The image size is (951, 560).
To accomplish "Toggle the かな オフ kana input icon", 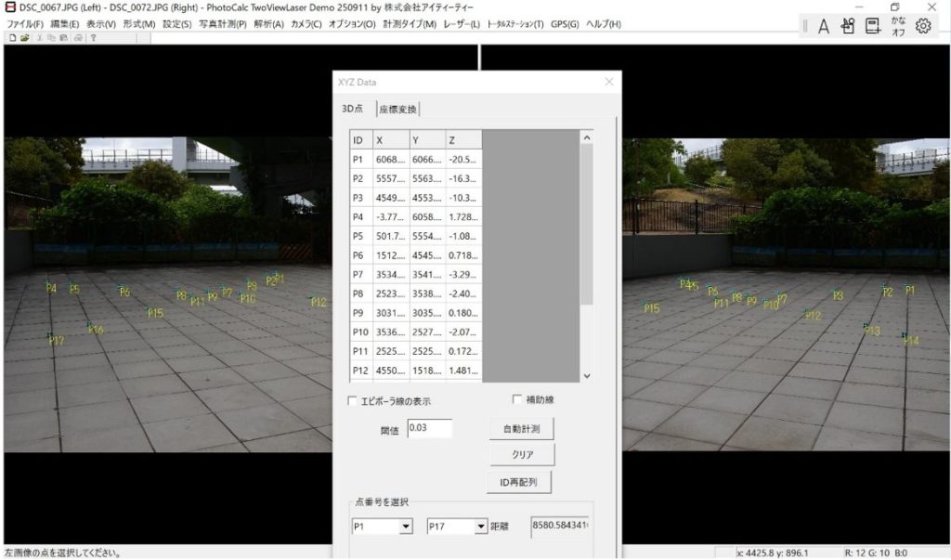I will click(x=898, y=26).
